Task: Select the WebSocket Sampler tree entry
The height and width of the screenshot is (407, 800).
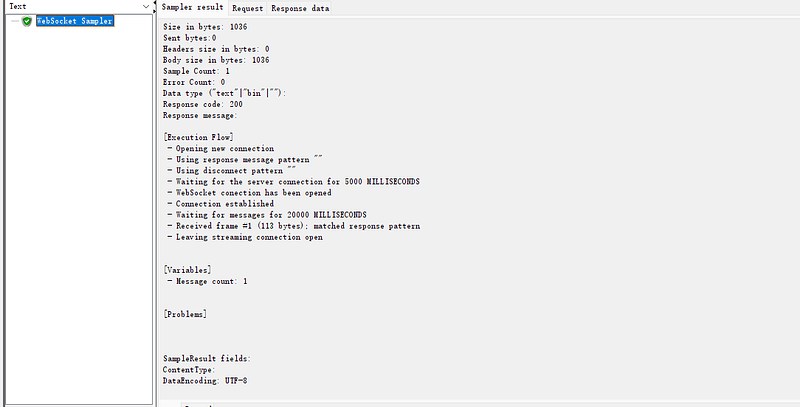Action: (74, 21)
